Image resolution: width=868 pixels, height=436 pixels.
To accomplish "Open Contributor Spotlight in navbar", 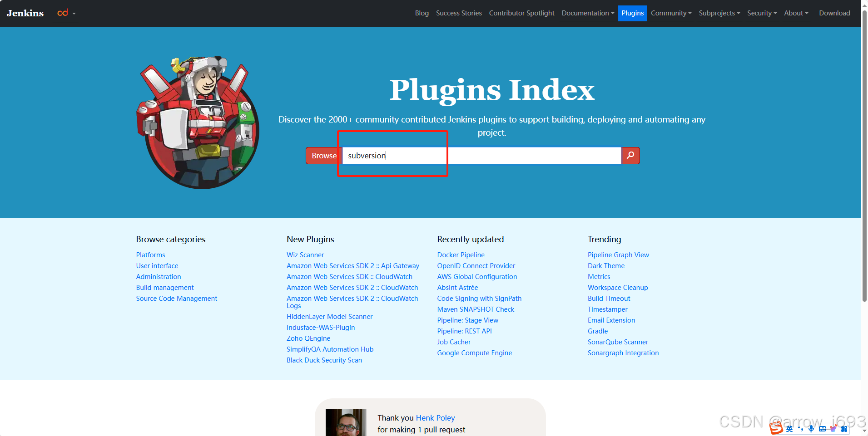I will point(521,13).
